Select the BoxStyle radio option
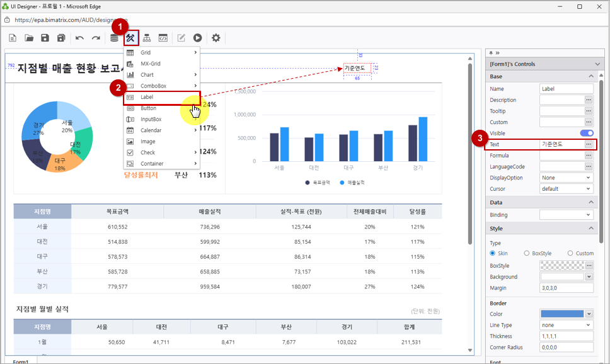 [527, 253]
